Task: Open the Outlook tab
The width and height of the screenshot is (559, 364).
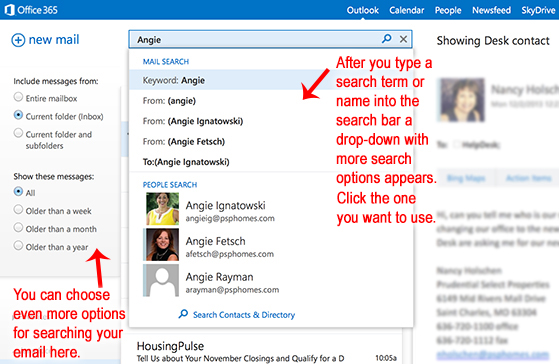Action: (363, 10)
